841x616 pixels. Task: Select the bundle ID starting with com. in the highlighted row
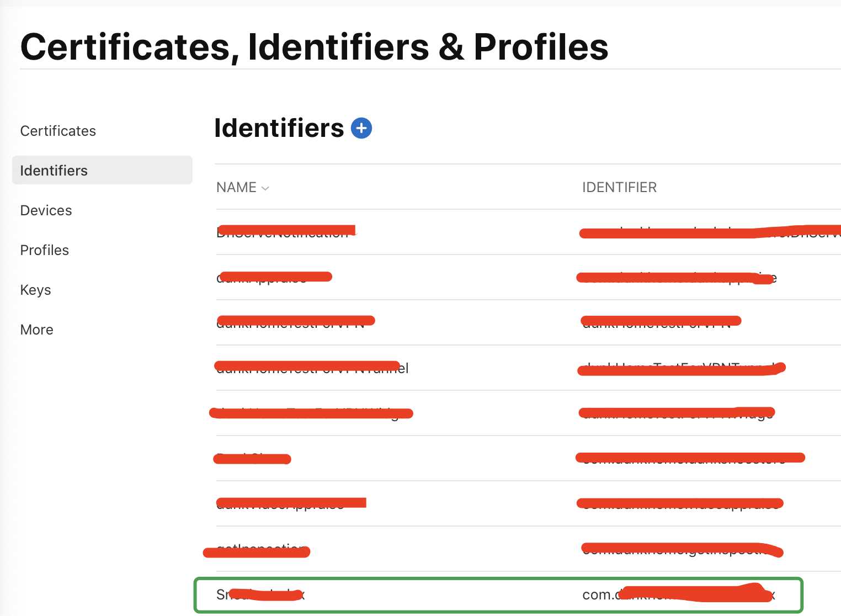pos(679,594)
